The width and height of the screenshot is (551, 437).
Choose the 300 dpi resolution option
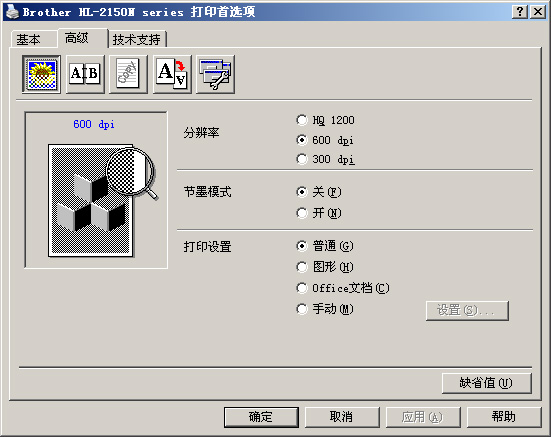tap(325, 159)
